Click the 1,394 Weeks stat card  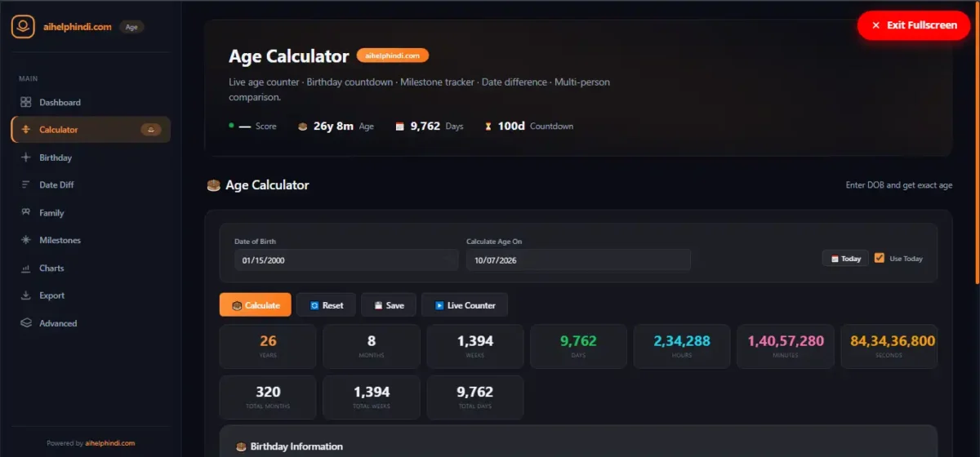tap(475, 346)
